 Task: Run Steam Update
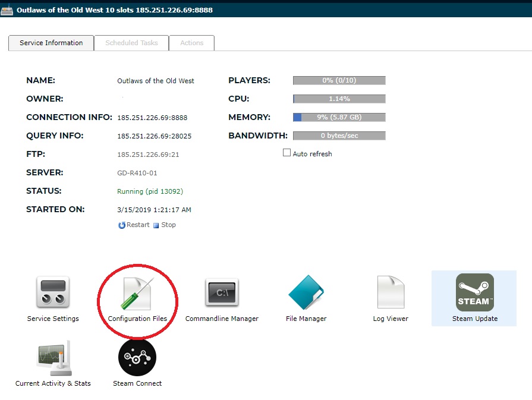coord(474,292)
